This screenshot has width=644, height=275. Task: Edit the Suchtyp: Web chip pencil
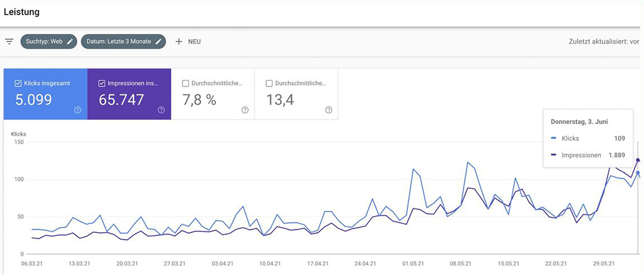tap(70, 41)
